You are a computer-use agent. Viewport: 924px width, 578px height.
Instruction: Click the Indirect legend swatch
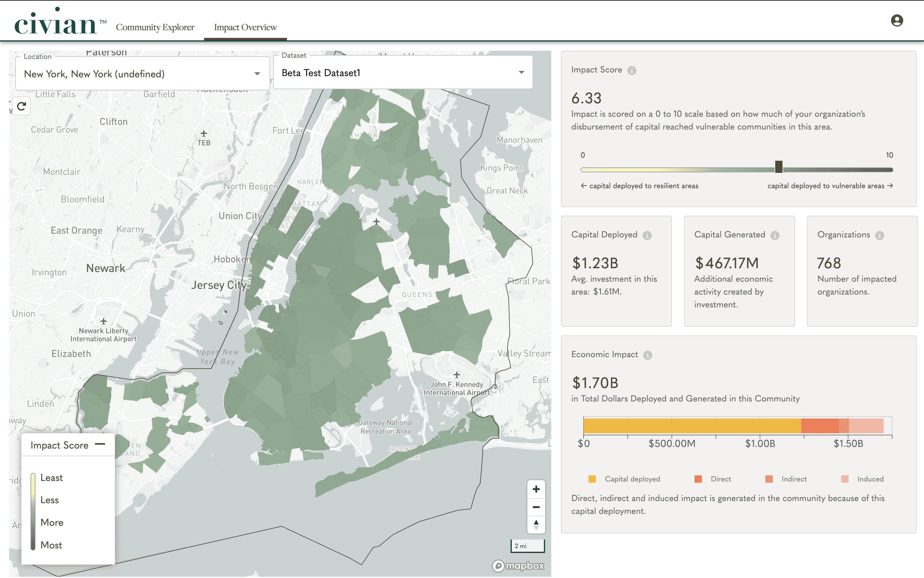769,479
